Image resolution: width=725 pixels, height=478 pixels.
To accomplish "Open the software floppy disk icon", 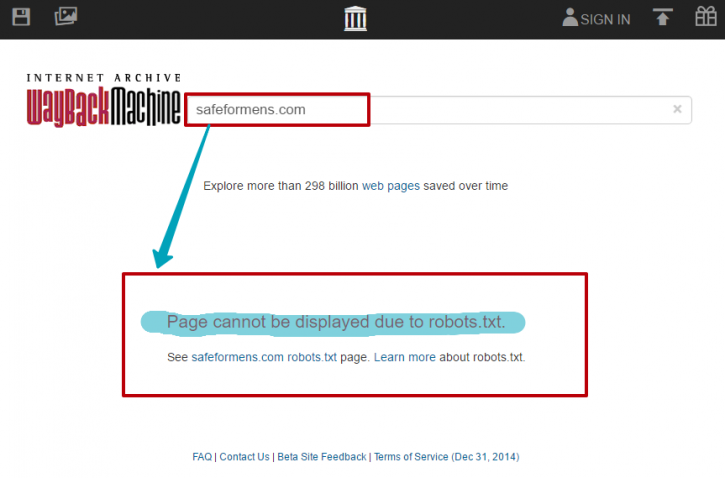I will [x=21, y=17].
